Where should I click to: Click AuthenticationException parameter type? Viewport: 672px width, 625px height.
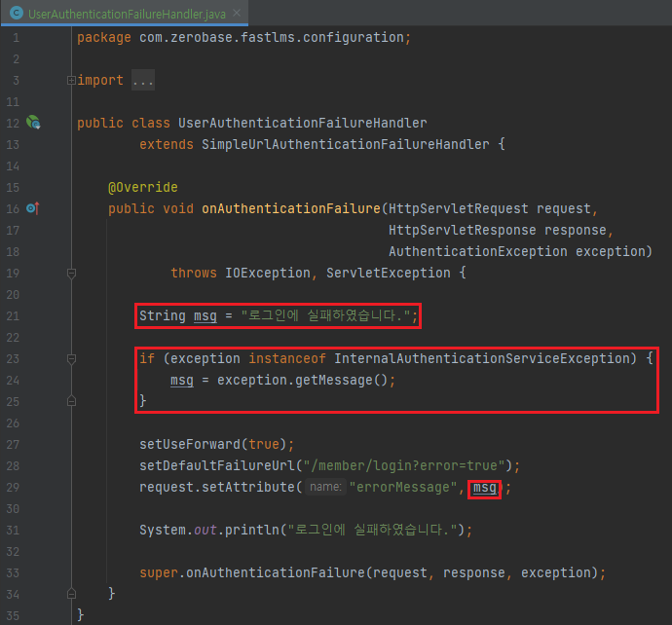(x=478, y=251)
